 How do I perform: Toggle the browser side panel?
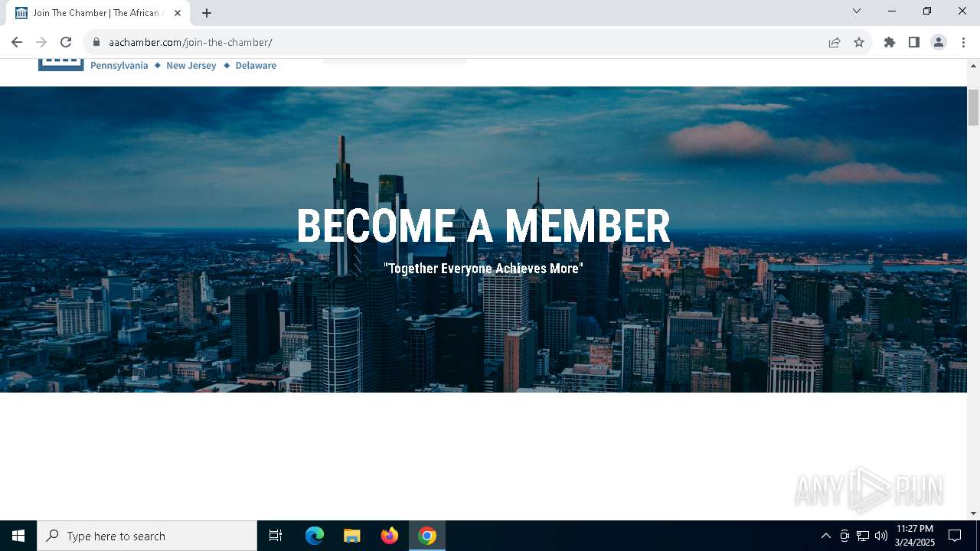[914, 42]
